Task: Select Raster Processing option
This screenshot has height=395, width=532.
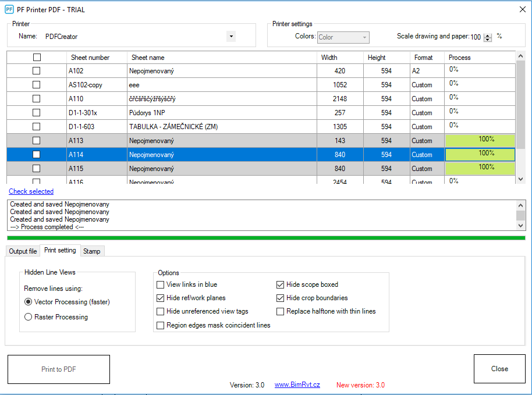Action: tap(28, 316)
